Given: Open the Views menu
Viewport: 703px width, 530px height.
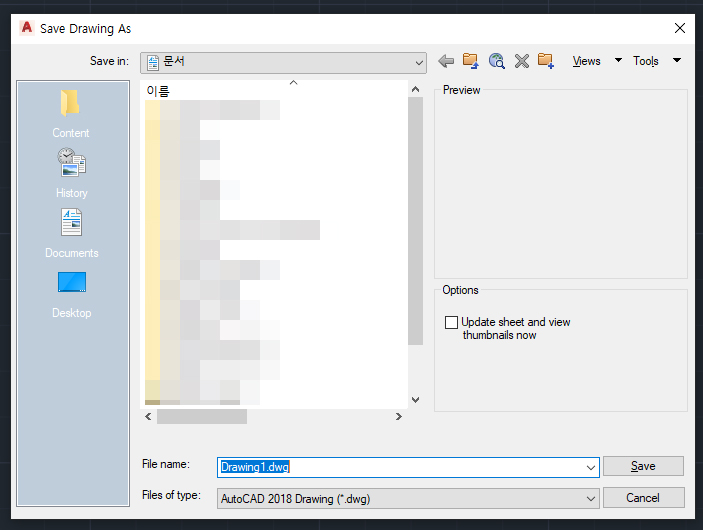Looking at the screenshot, I should (x=586, y=61).
